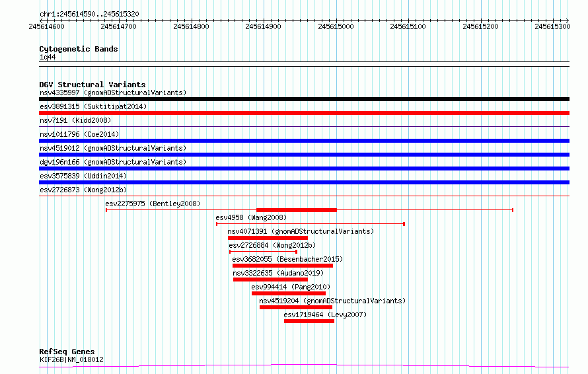
Task: Open the nsv7191 (Kidd2008) label
Action: pos(75,120)
